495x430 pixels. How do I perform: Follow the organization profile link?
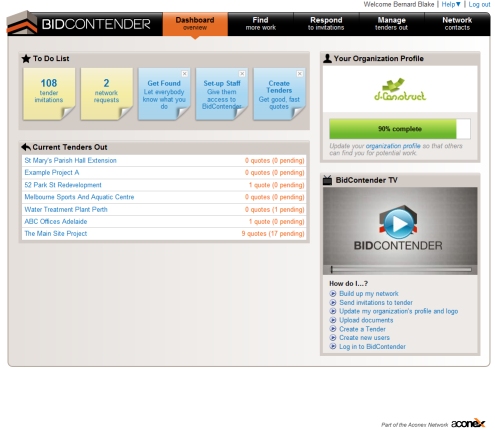click(393, 146)
